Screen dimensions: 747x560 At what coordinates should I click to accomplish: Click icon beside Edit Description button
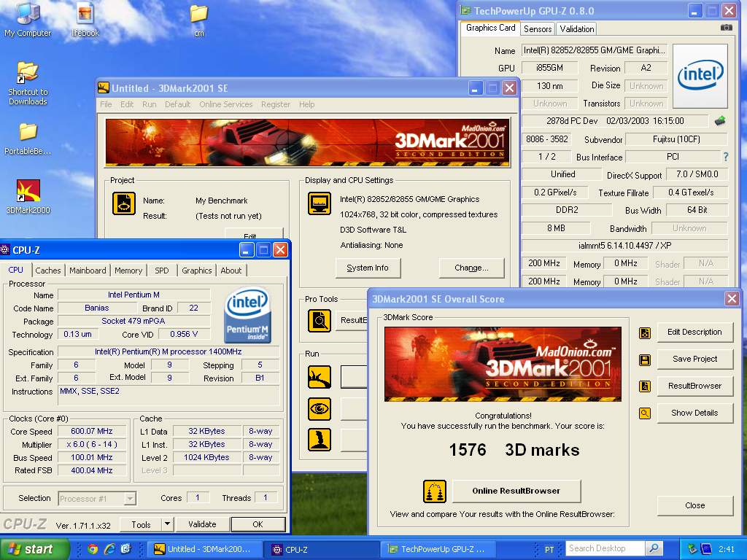[645, 332]
